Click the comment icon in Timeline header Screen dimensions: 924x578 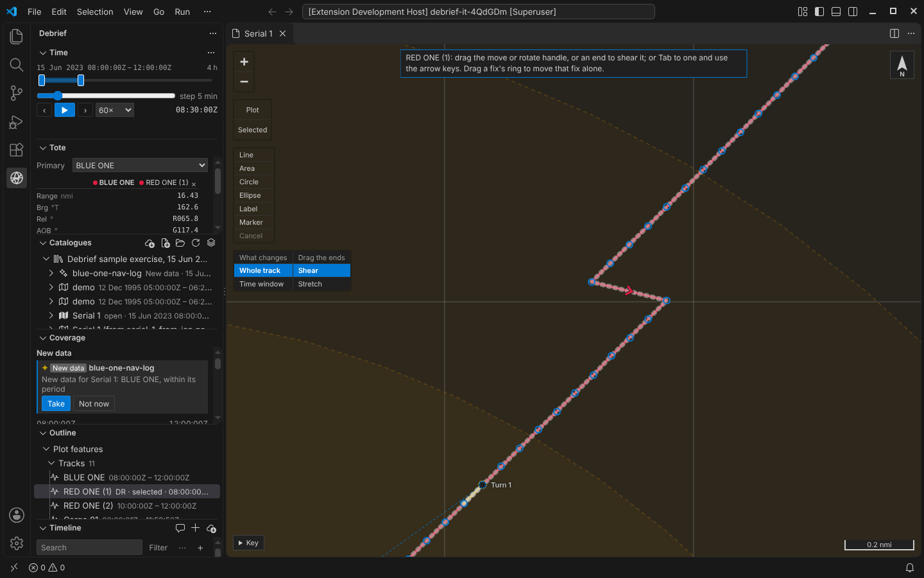(x=180, y=528)
